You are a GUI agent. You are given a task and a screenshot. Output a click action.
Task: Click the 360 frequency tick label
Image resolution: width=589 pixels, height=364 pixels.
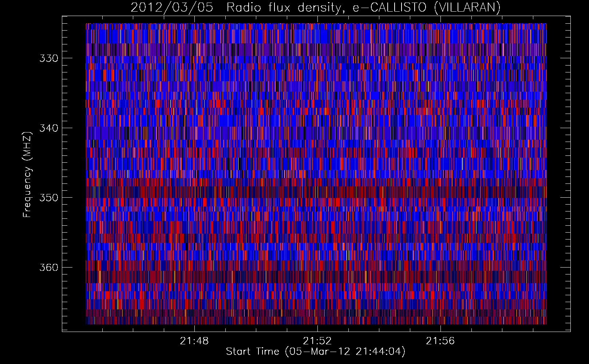pyautogui.click(x=49, y=268)
